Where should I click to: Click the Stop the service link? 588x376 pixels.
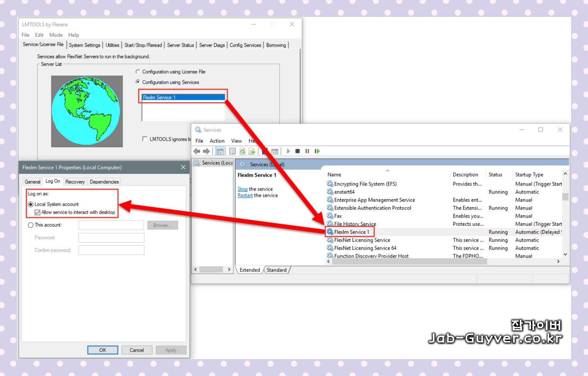(x=243, y=189)
